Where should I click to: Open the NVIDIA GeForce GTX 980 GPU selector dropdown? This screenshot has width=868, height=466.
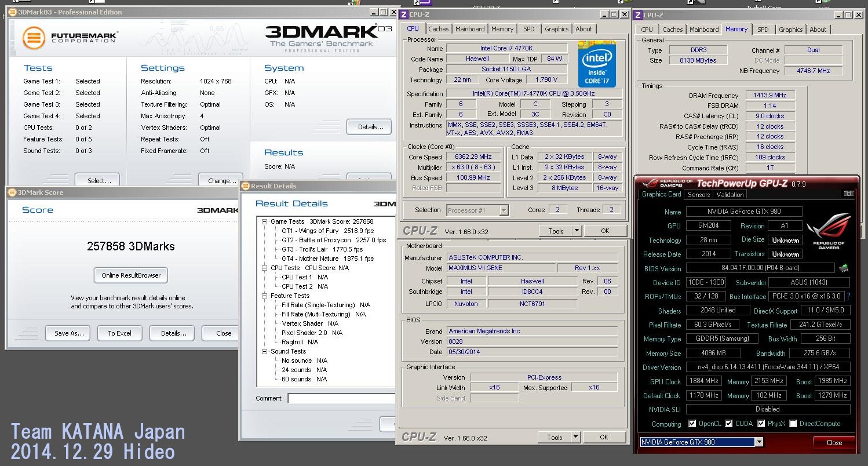(759, 442)
